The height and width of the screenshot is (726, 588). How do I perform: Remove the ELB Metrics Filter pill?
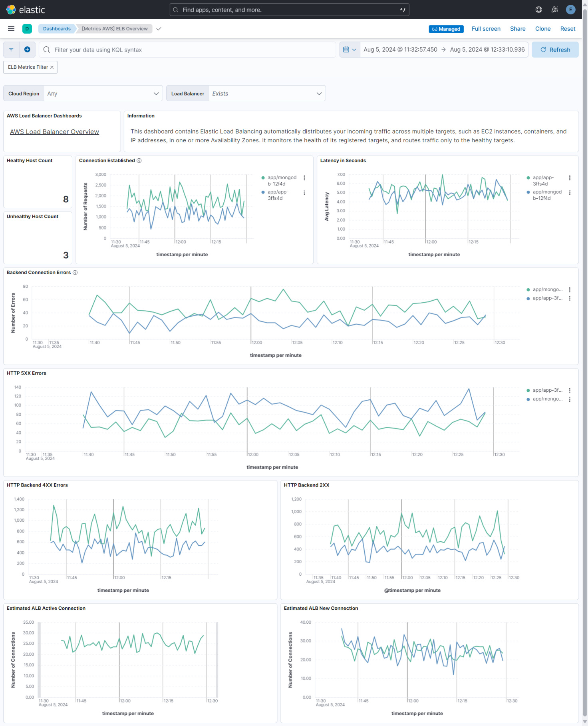point(52,67)
